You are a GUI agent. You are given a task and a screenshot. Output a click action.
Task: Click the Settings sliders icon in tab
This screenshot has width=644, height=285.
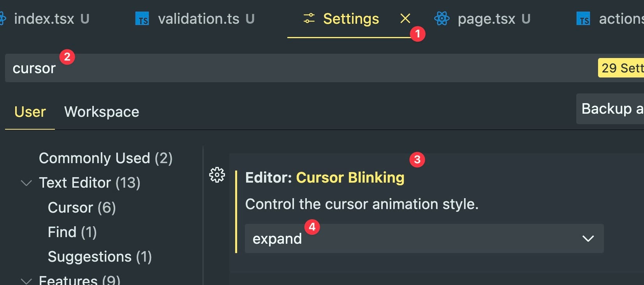click(x=309, y=18)
